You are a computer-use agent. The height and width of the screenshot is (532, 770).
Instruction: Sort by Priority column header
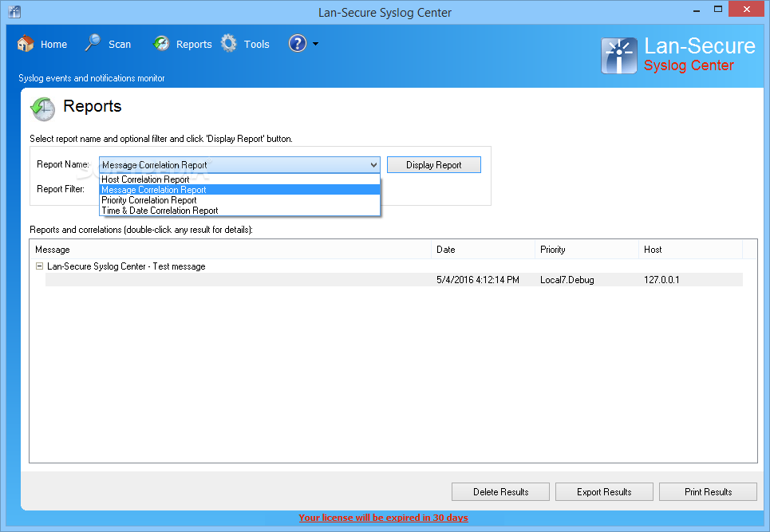click(586, 250)
